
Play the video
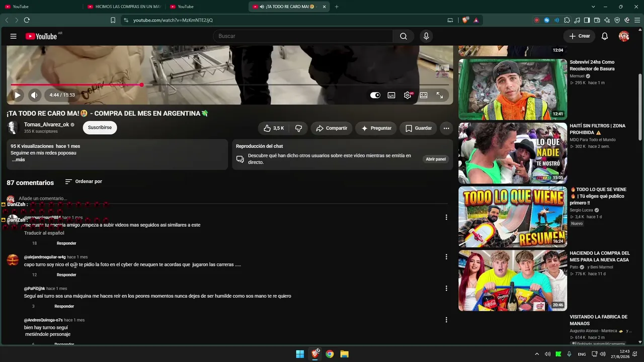pyautogui.click(x=17, y=95)
